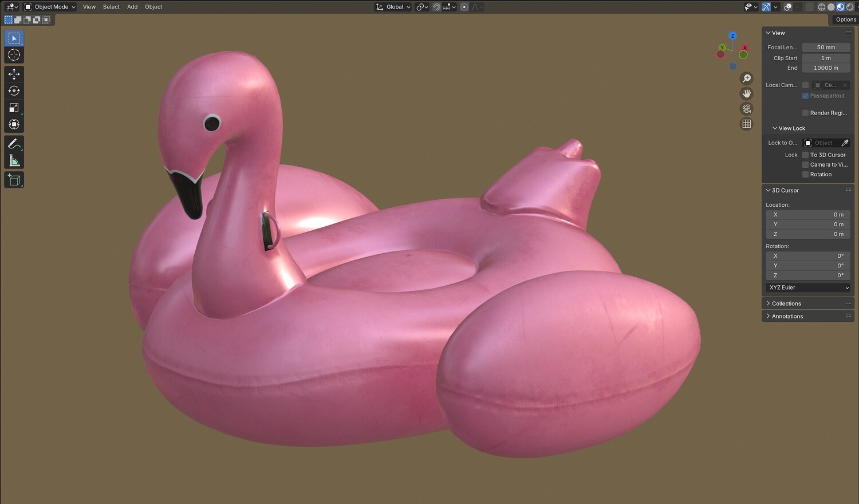
Task: Set selection mode to extend
Action: tap(18, 19)
